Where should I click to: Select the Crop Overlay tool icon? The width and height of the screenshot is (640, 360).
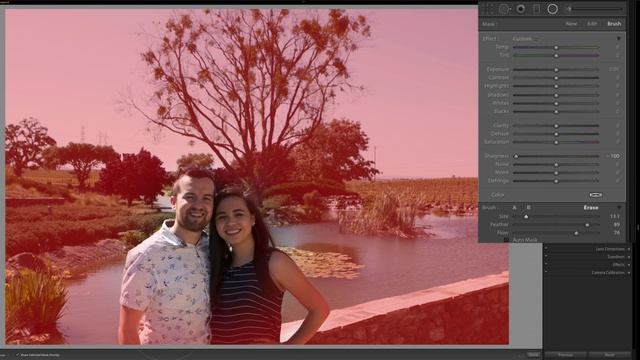point(489,9)
